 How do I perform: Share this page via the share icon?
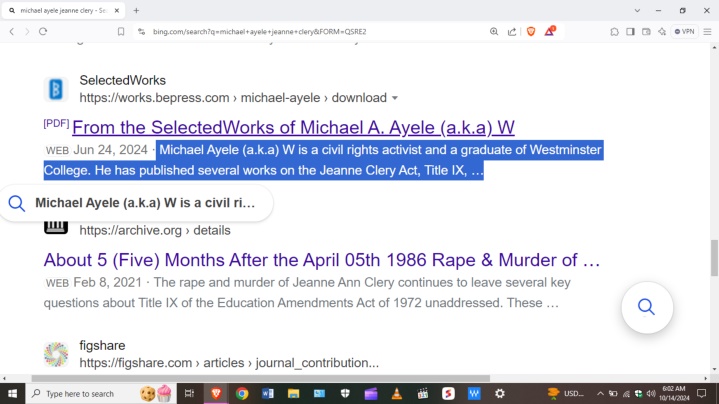tap(512, 32)
